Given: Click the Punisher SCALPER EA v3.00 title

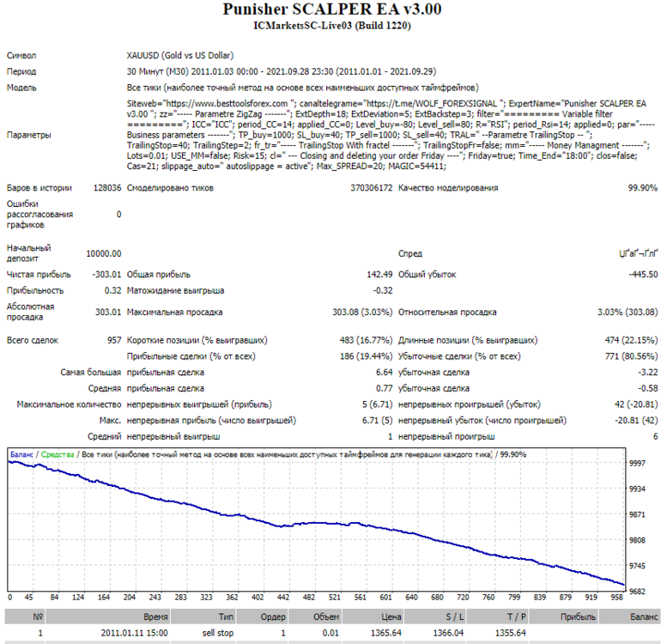Looking at the screenshot, I should pos(332,9).
